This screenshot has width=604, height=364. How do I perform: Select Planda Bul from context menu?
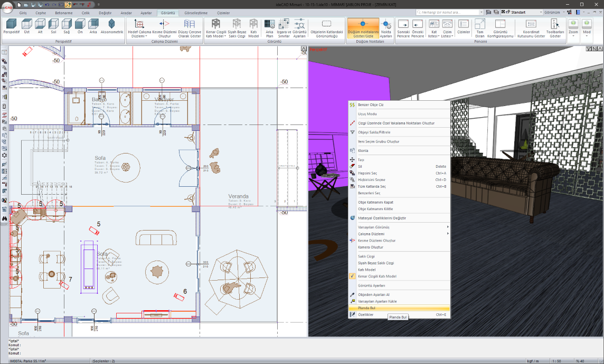click(x=366, y=308)
